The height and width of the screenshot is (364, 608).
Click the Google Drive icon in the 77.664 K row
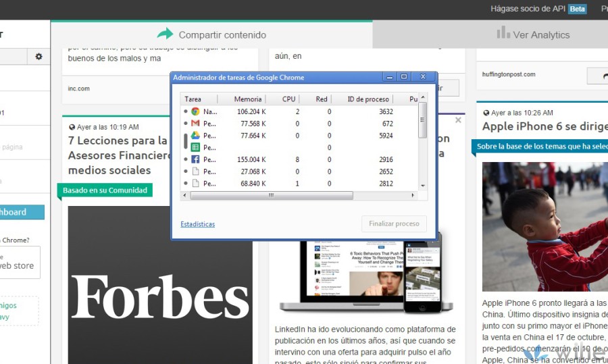(195, 135)
